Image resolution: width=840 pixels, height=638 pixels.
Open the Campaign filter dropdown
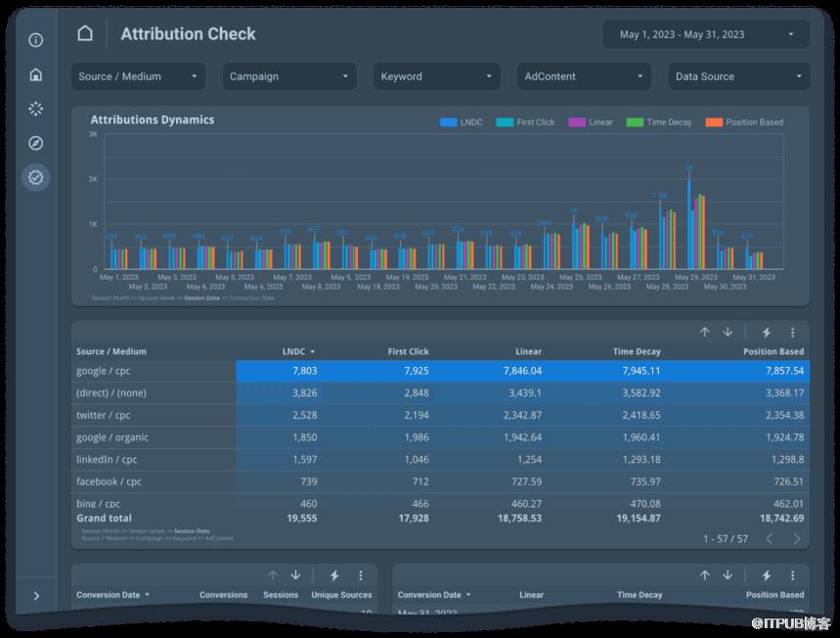(x=288, y=76)
